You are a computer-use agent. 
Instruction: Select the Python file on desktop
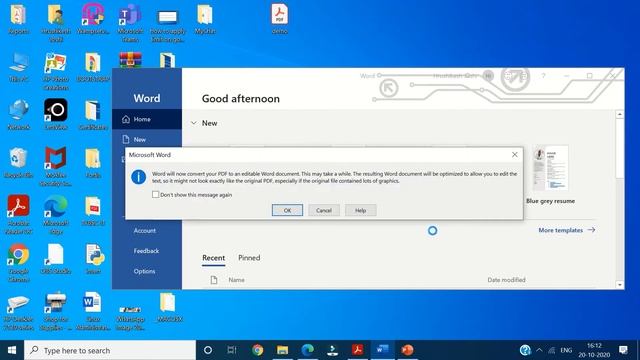coord(93,259)
